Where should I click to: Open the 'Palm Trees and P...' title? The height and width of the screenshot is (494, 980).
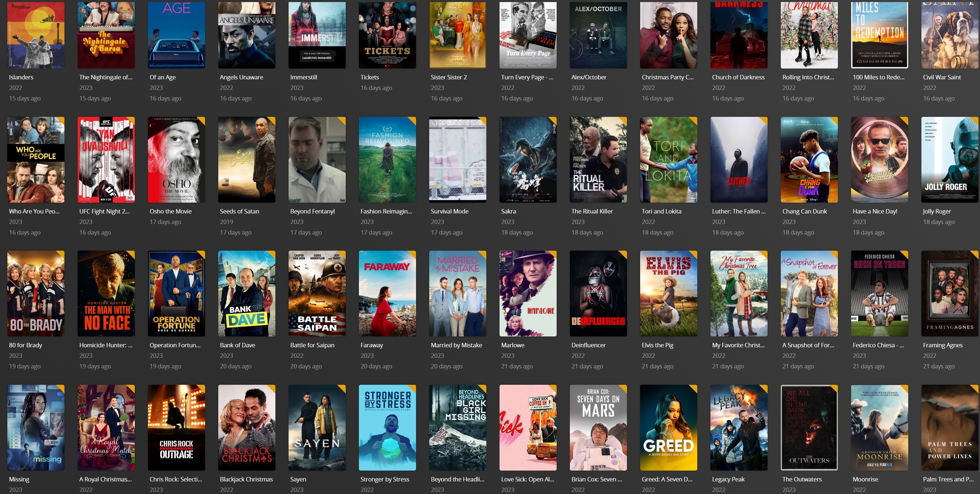(948, 480)
